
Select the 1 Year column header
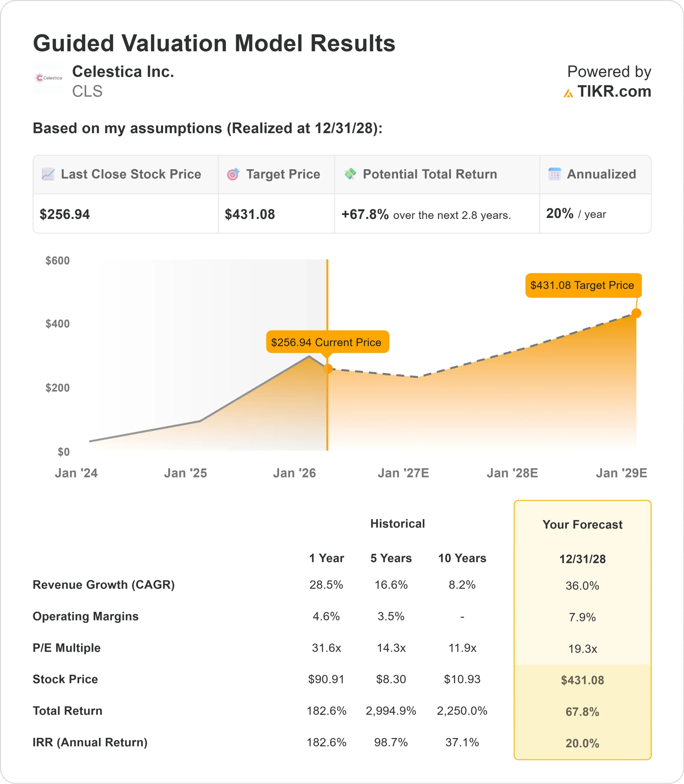point(326,558)
